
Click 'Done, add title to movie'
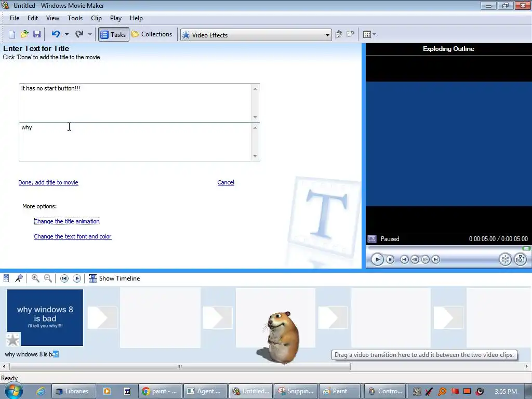[48, 182]
